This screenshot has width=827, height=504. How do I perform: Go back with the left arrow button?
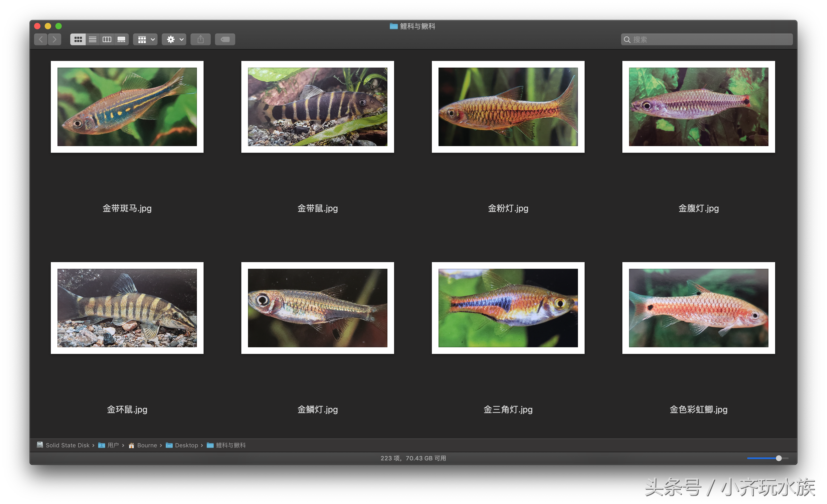tap(41, 40)
